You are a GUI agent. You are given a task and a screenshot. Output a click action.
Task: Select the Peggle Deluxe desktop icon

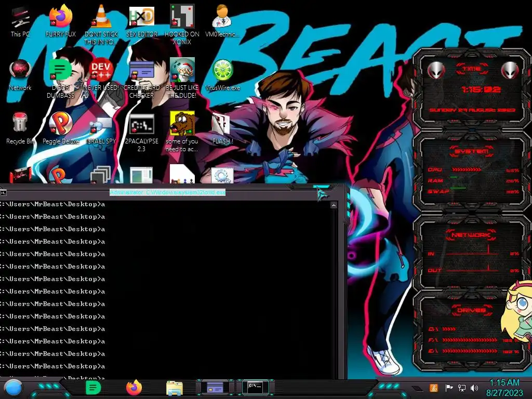[60, 128]
